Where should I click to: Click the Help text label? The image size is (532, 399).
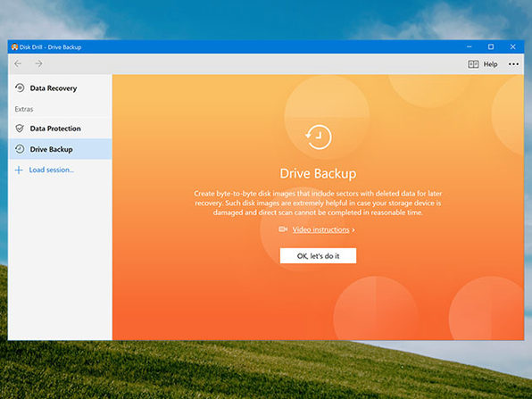pyautogui.click(x=490, y=64)
